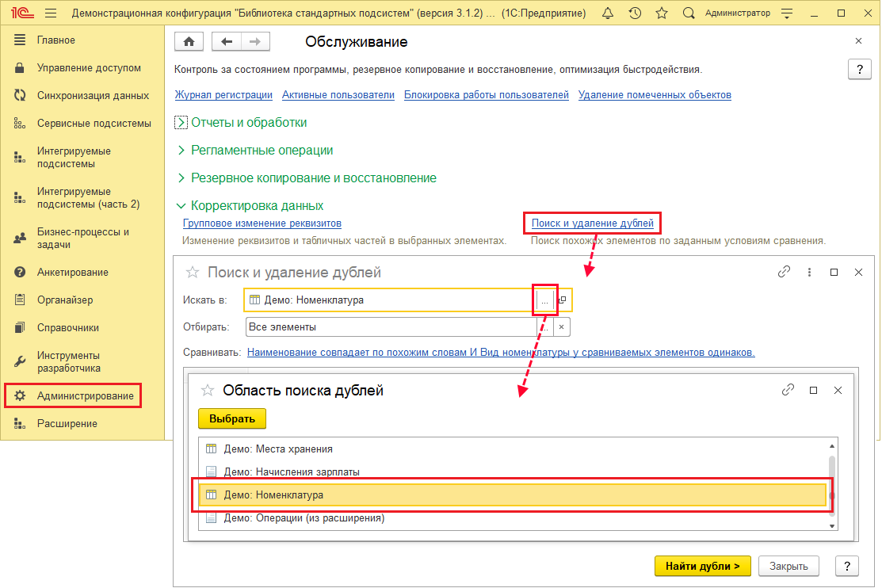
Task: Open Блокировка работы пользователей link
Action: tap(487, 95)
